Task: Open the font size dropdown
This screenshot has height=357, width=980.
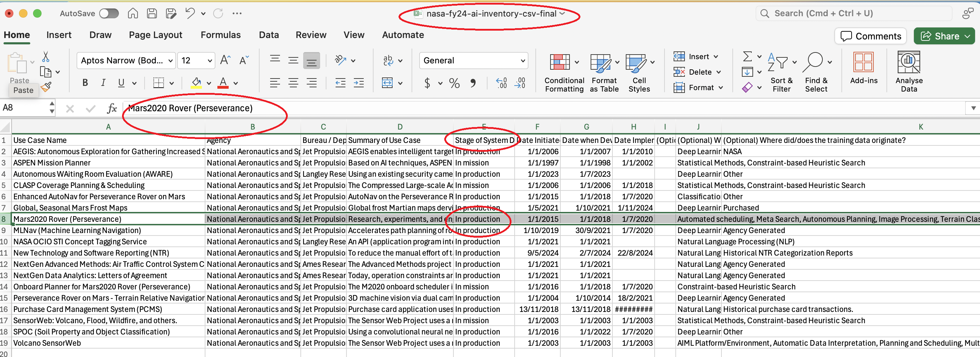Action: [x=210, y=61]
